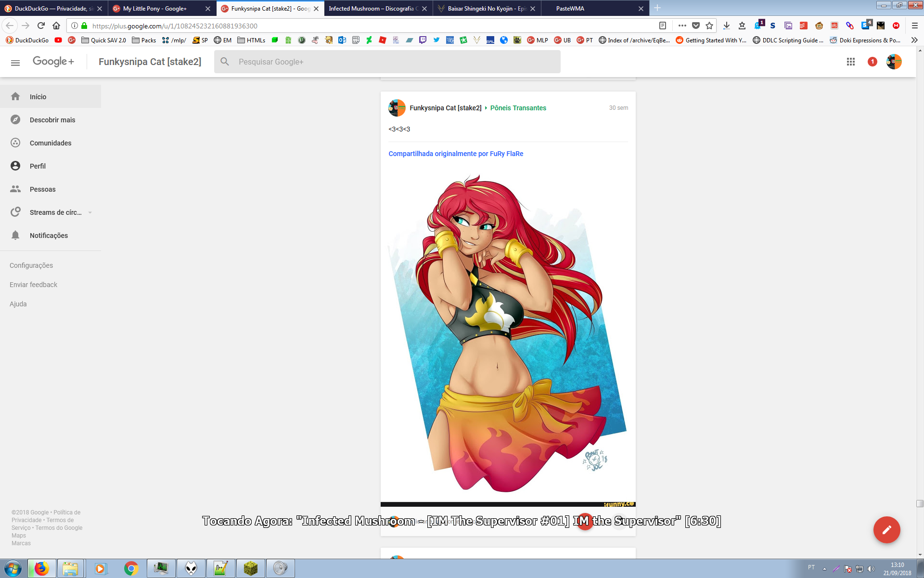Image resolution: width=924 pixels, height=578 pixels.
Task: Click the Firefox reload page icon
Action: (x=41, y=26)
